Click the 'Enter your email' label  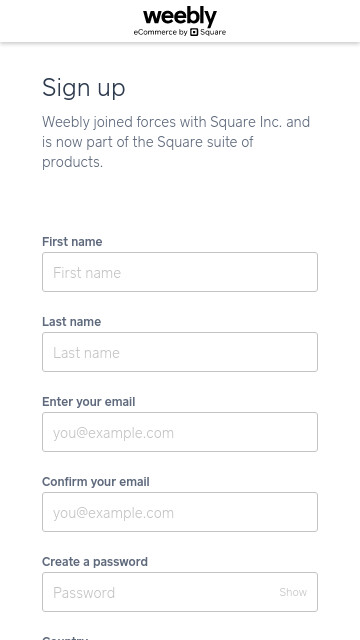pos(89,402)
